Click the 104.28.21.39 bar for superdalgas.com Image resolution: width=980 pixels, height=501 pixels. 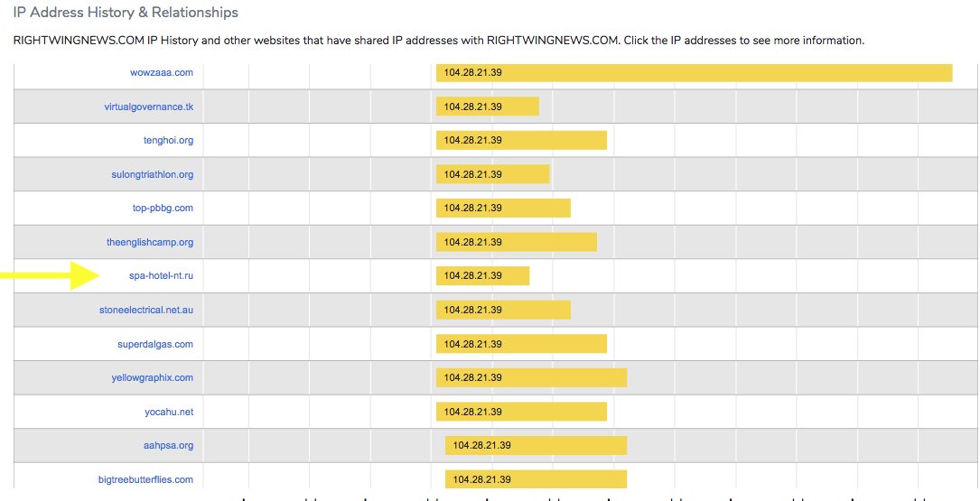522,344
